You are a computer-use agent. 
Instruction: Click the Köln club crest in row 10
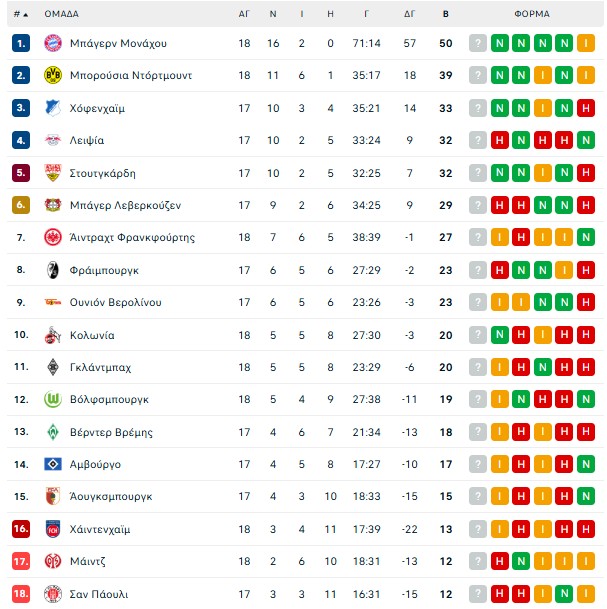[53, 335]
